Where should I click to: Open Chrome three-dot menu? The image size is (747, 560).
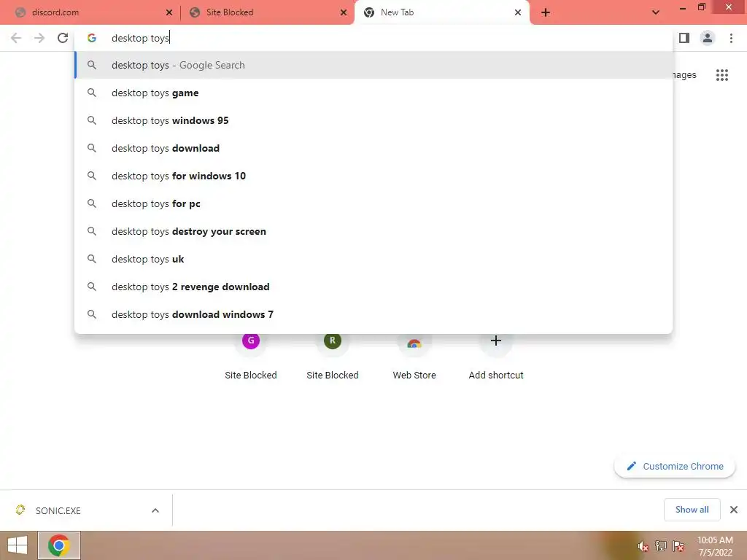731,38
